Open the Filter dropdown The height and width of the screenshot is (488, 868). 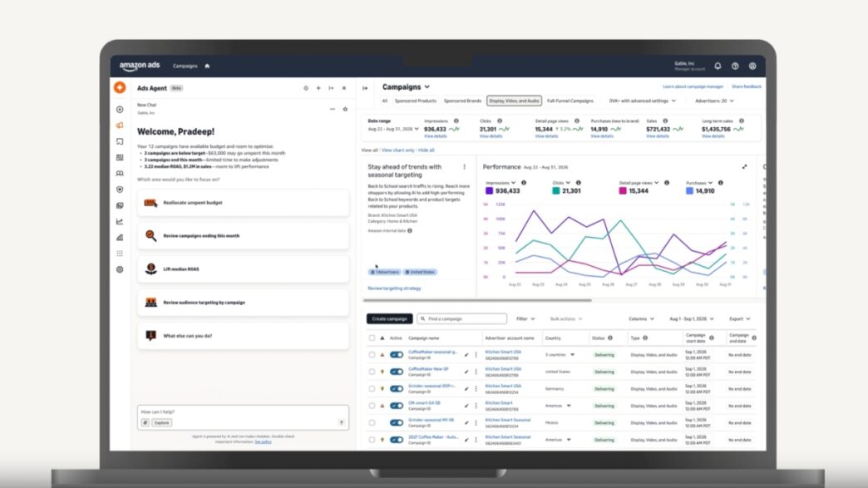[525, 318]
